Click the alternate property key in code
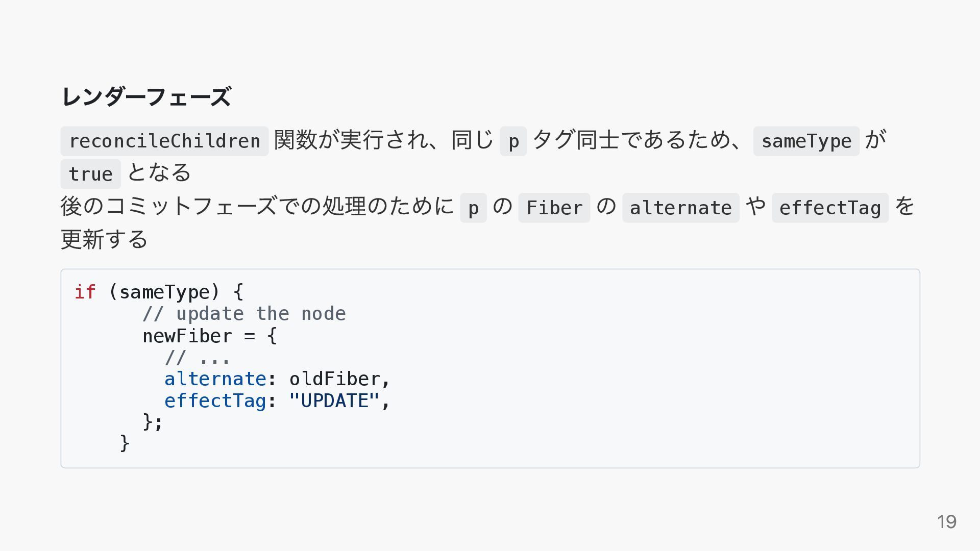 (215, 379)
